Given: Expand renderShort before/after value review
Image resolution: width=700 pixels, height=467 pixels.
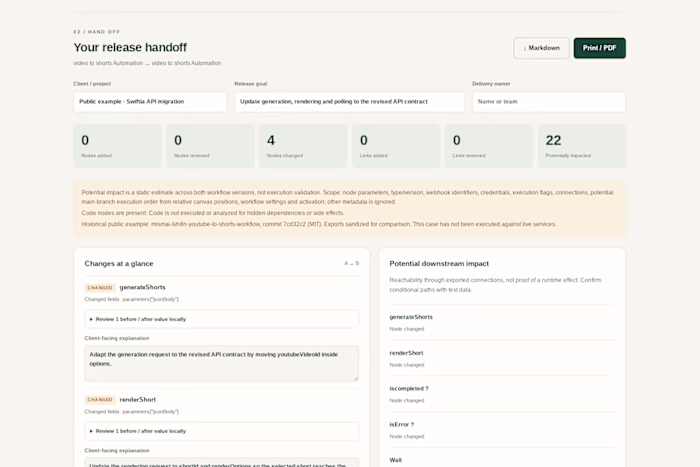Looking at the screenshot, I should tap(221, 431).
